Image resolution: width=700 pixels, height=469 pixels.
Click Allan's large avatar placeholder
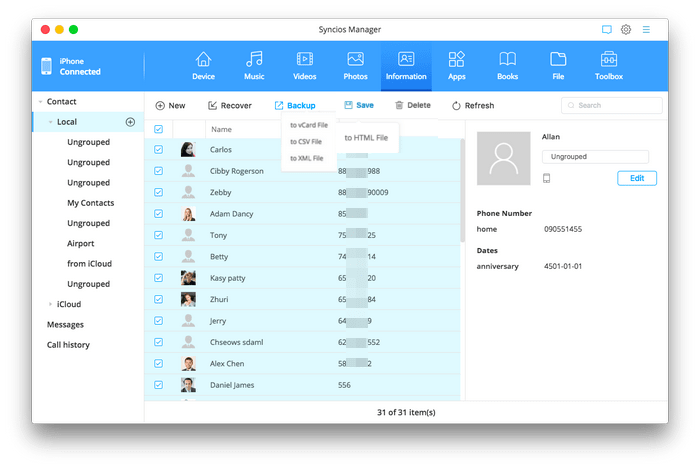click(x=503, y=158)
